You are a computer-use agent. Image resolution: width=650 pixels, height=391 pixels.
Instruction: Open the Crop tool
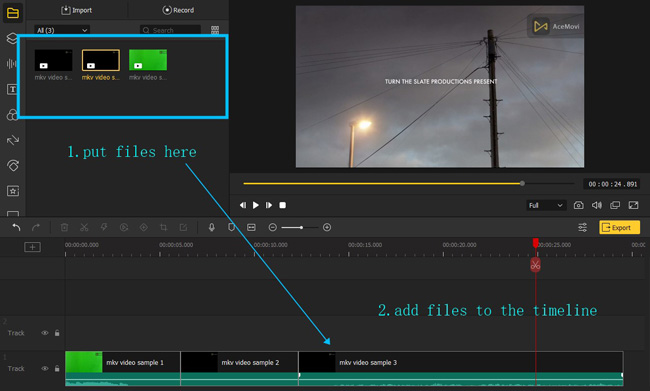(163, 227)
